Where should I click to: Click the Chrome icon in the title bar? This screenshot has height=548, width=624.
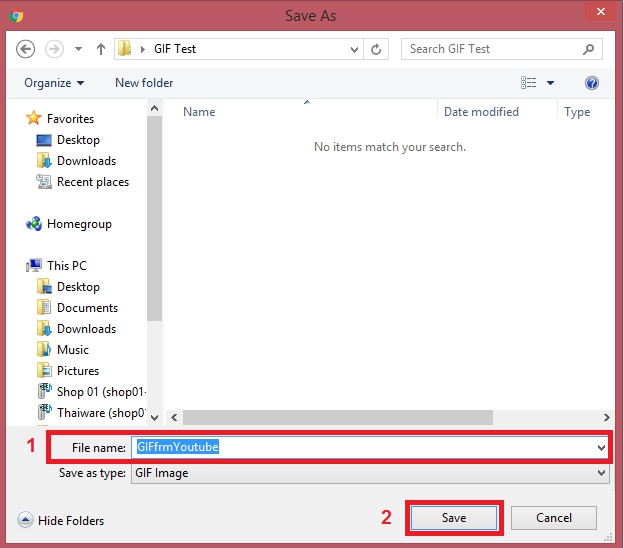point(16,16)
